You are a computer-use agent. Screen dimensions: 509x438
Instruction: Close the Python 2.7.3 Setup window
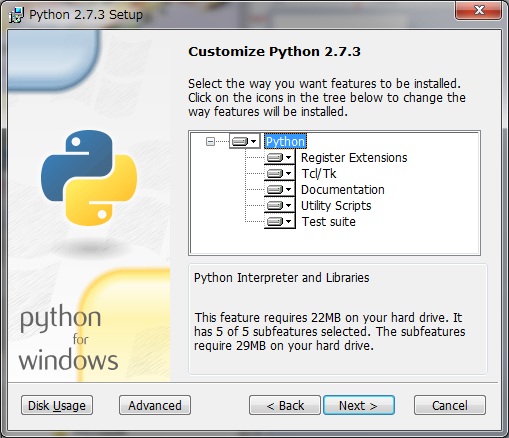coord(479,11)
